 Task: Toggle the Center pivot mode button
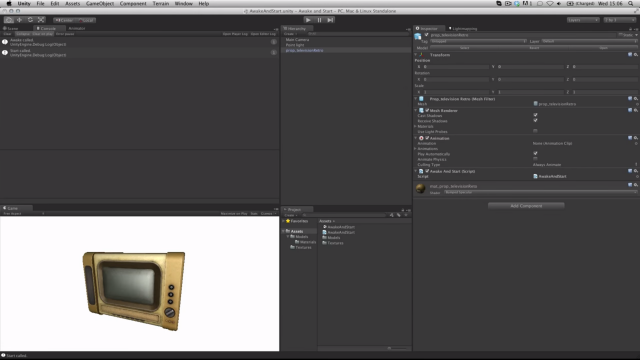[x=64, y=20]
